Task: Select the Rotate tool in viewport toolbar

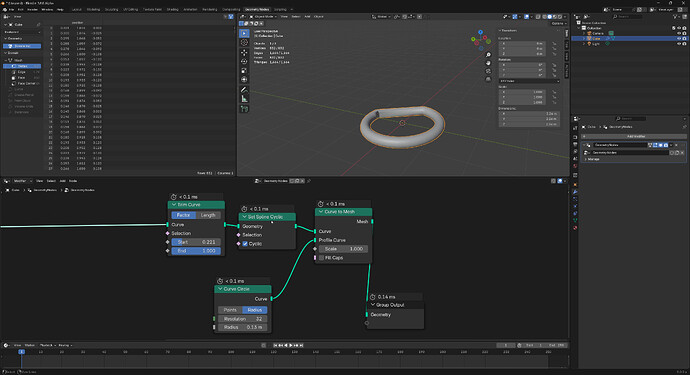Action: pyautogui.click(x=244, y=62)
